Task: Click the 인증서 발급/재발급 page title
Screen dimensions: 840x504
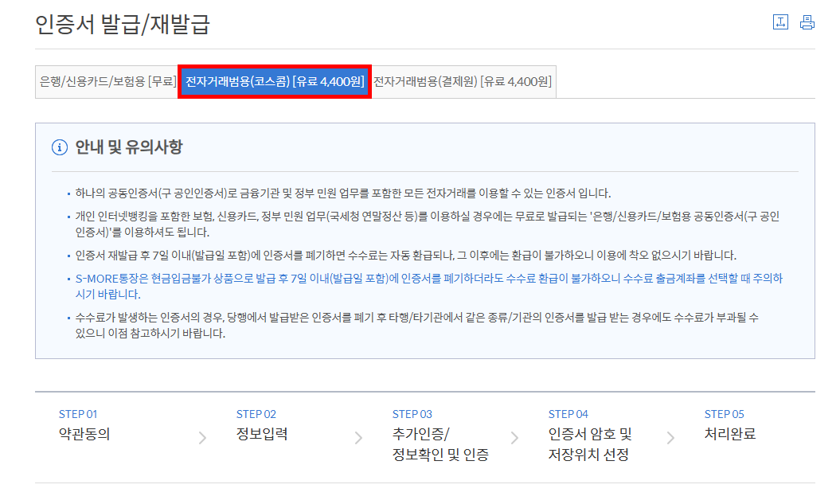Action: click(x=123, y=24)
